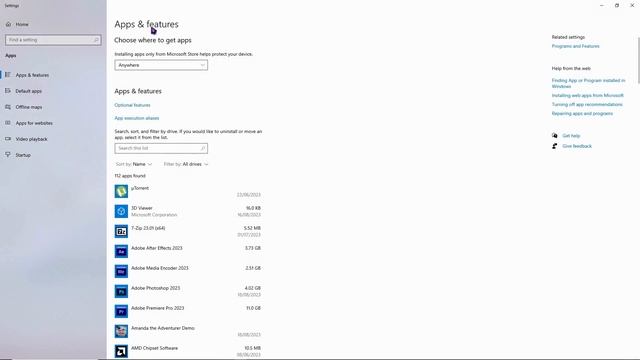Select the Adobe Premiere Pro 2023 entry name
This screenshot has height=360, width=640.
coord(158,308)
